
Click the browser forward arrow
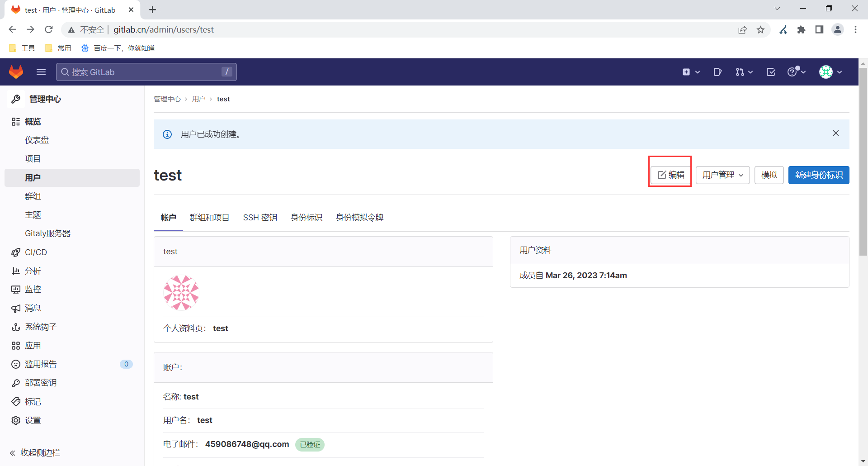coord(30,29)
